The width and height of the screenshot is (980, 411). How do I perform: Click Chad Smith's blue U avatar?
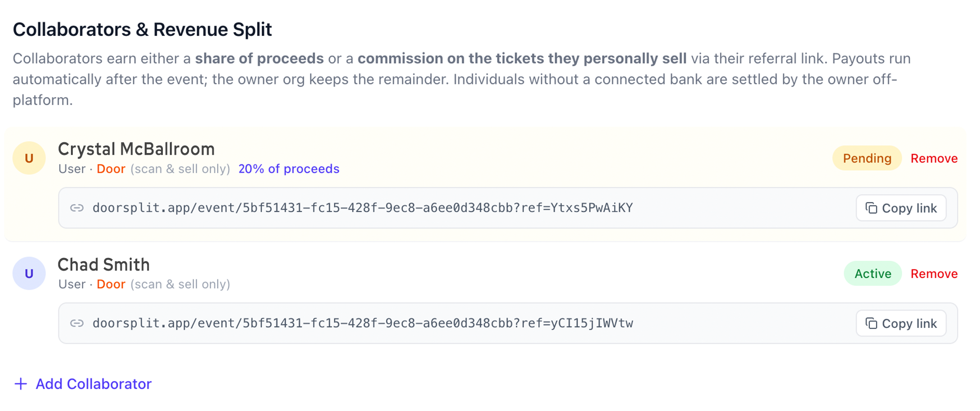29,273
